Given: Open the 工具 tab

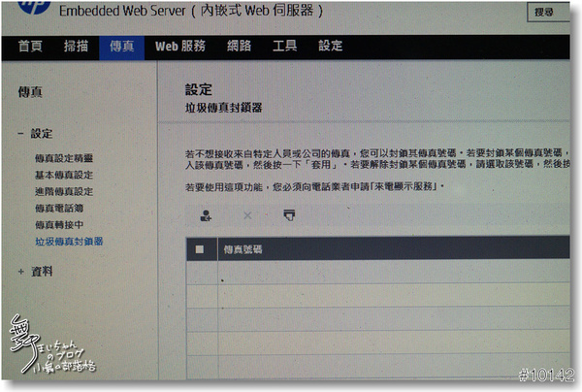Looking at the screenshot, I should [284, 46].
